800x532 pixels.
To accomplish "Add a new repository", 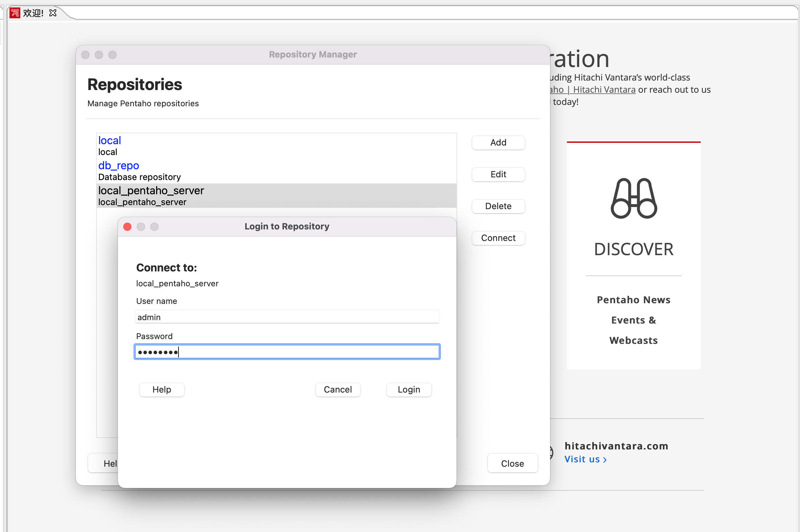I will [498, 142].
